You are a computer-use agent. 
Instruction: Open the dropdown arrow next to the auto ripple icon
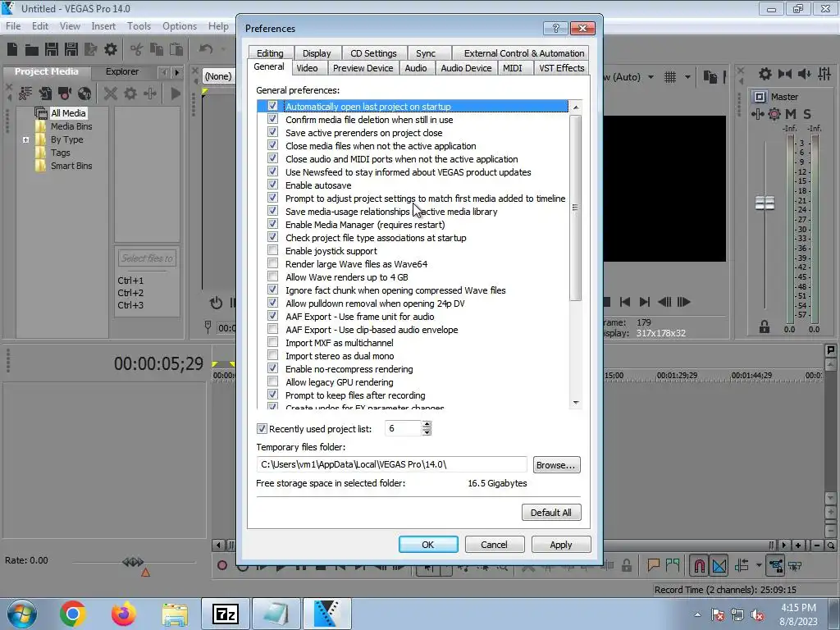point(759,565)
